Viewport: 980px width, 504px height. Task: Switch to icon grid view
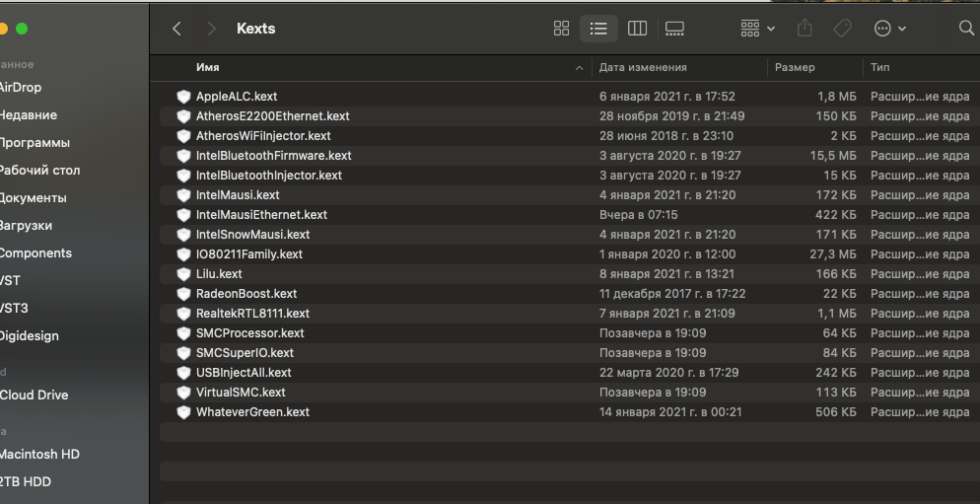tap(561, 29)
